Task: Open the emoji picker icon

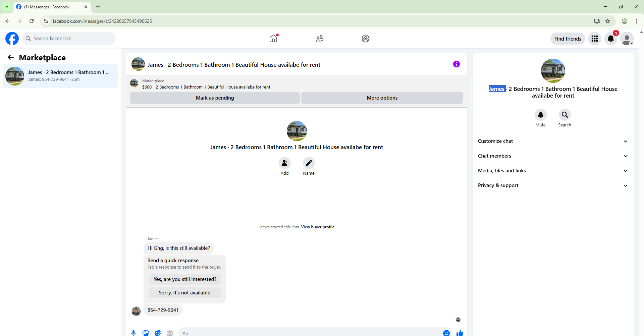Action: pyautogui.click(x=446, y=333)
